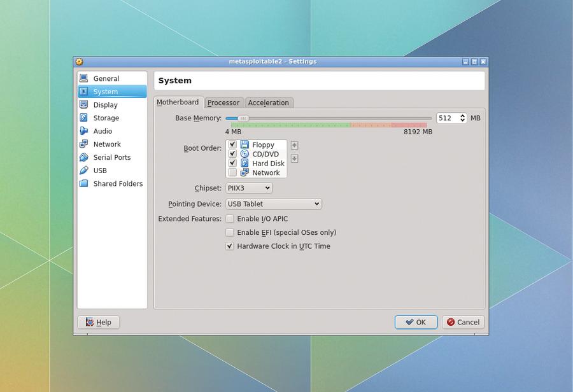Click the USB category icon
The height and width of the screenshot is (392, 573).
83,171
